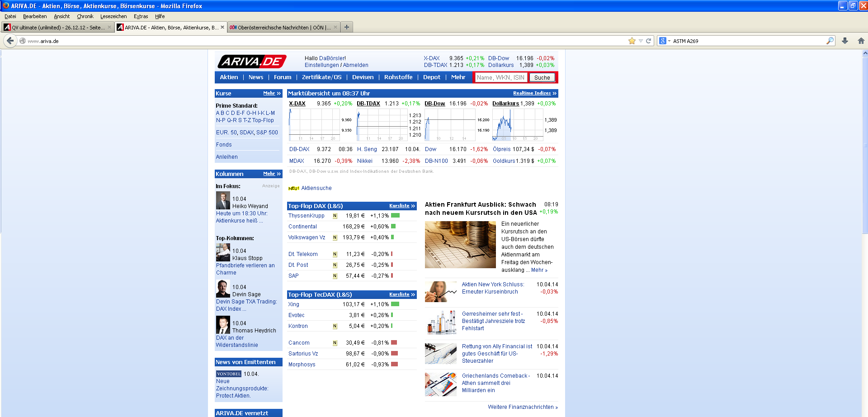Click the N news icon next to Volkswagen Vz
Screen dimensions: 868x417
(335, 237)
